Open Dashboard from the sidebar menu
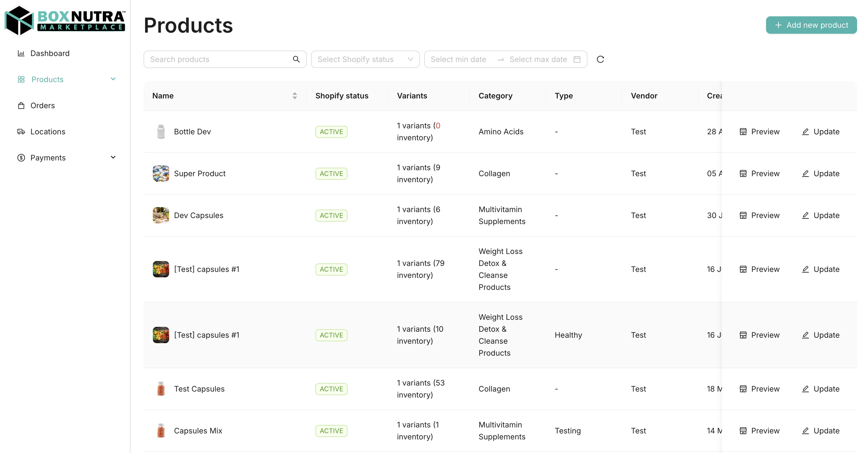 click(x=50, y=53)
